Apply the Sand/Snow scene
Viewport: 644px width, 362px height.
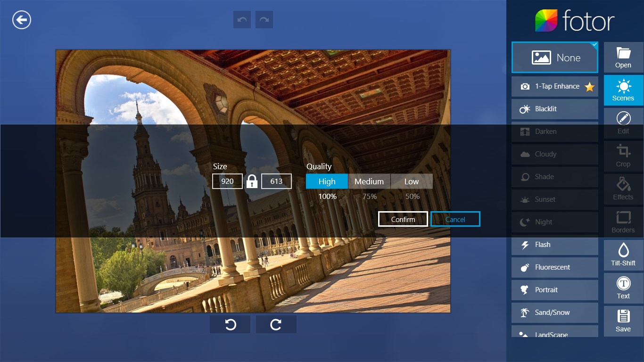click(555, 313)
